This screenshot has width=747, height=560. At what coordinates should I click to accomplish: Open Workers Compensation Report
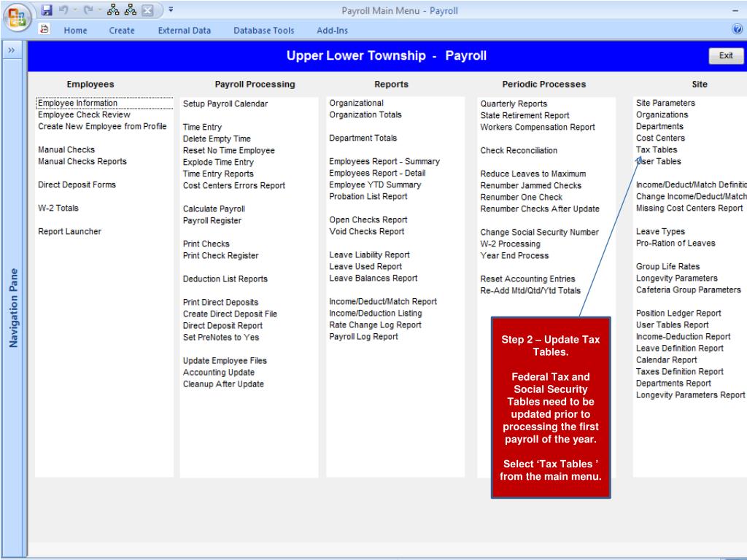pos(538,127)
